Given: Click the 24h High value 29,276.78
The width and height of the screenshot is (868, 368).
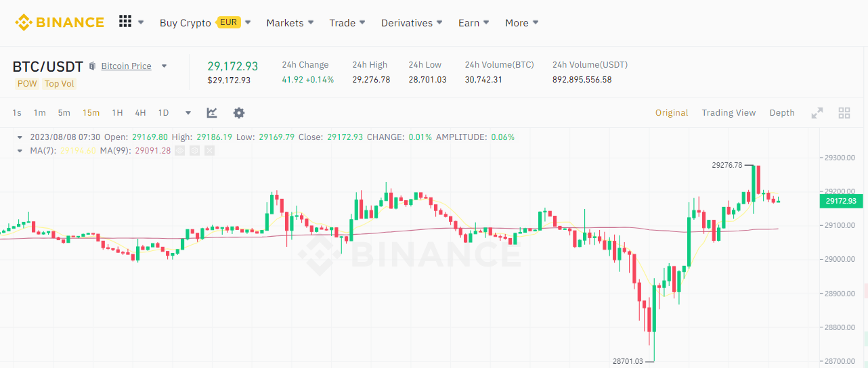Looking at the screenshot, I should (371, 80).
